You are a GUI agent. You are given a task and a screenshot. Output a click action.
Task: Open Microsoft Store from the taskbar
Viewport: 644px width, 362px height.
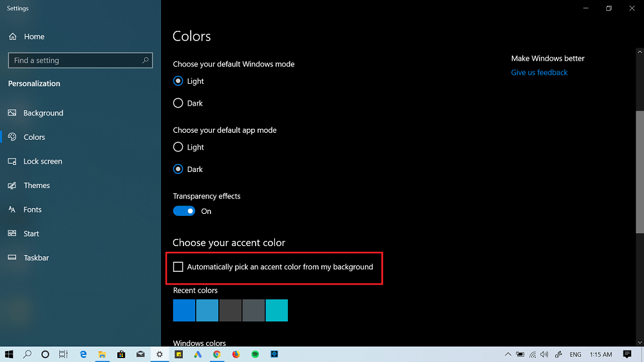click(121, 354)
